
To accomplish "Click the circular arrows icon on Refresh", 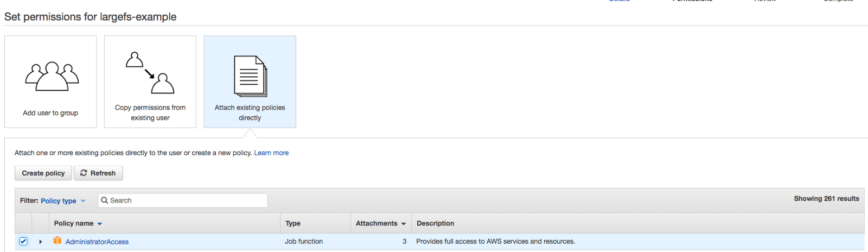I will pyautogui.click(x=84, y=173).
